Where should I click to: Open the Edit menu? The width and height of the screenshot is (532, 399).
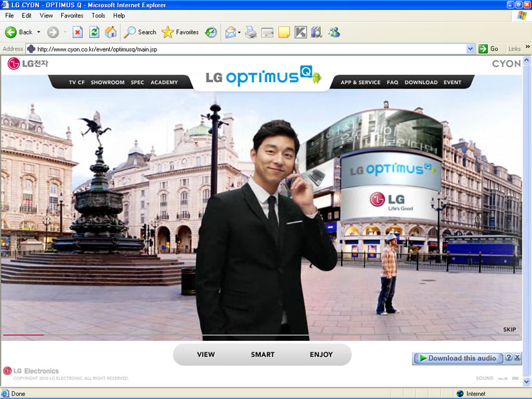tap(26, 15)
